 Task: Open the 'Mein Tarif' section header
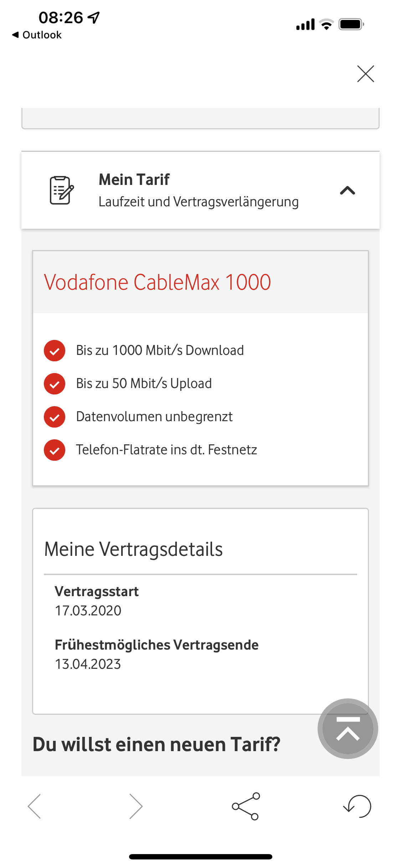[x=134, y=179]
